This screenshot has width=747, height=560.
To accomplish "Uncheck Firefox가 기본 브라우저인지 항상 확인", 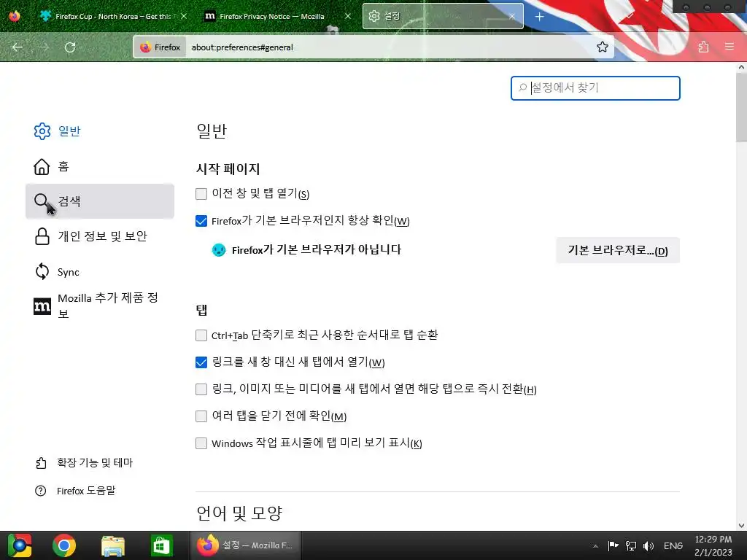I will [x=201, y=221].
